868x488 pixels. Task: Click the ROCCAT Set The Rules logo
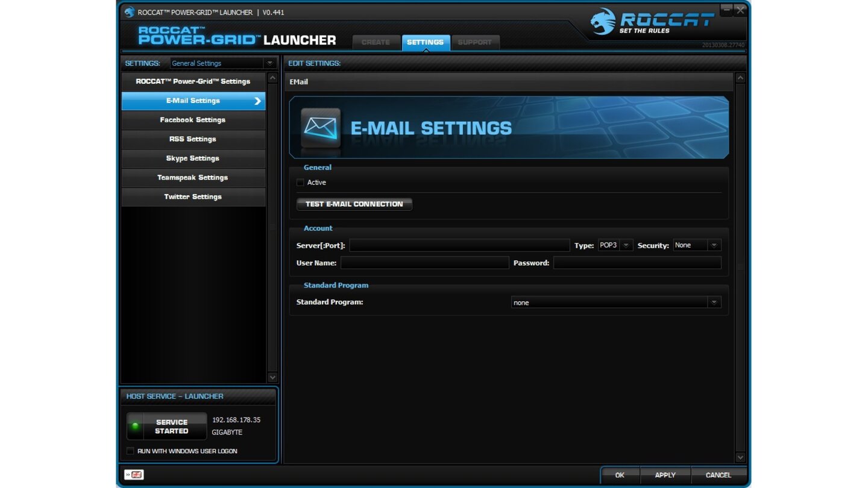(x=652, y=22)
